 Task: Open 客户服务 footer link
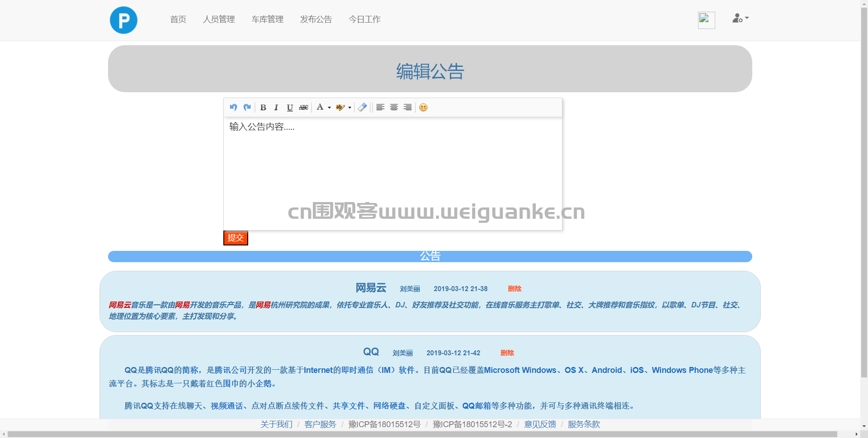(321, 424)
